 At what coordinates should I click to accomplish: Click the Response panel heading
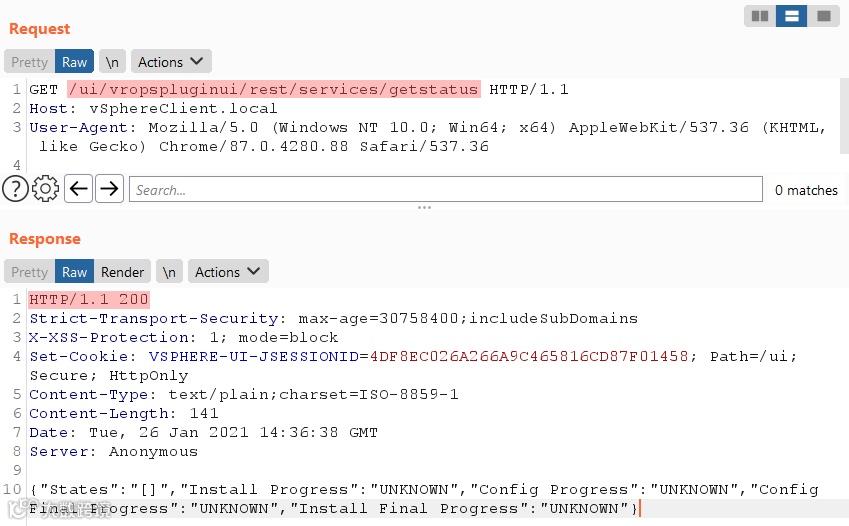click(45, 239)
